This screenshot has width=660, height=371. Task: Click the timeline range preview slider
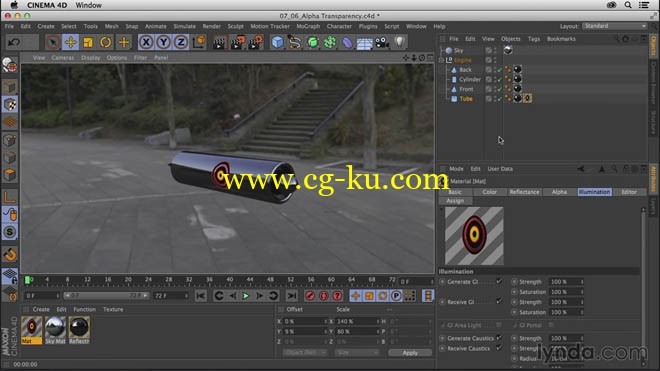point(105,296)
